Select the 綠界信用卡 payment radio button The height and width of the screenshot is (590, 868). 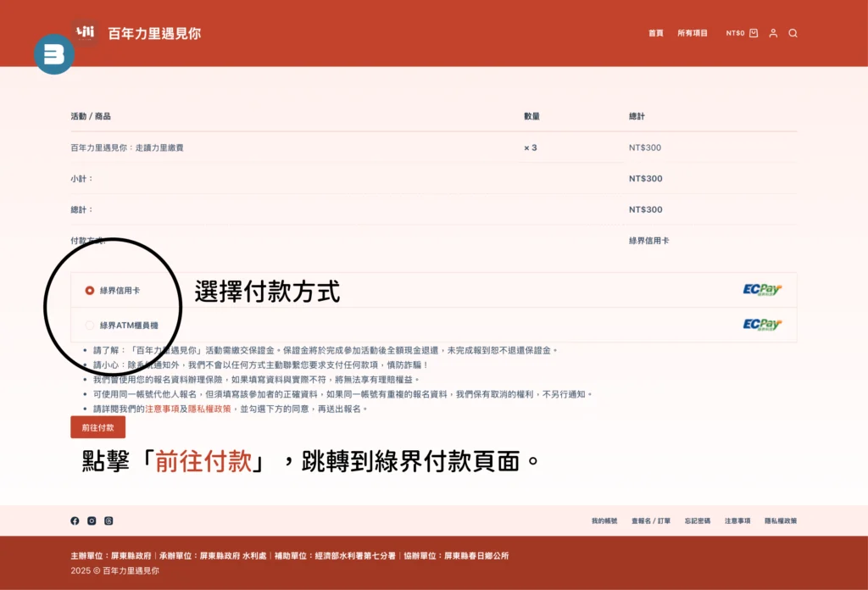[90, 291]
